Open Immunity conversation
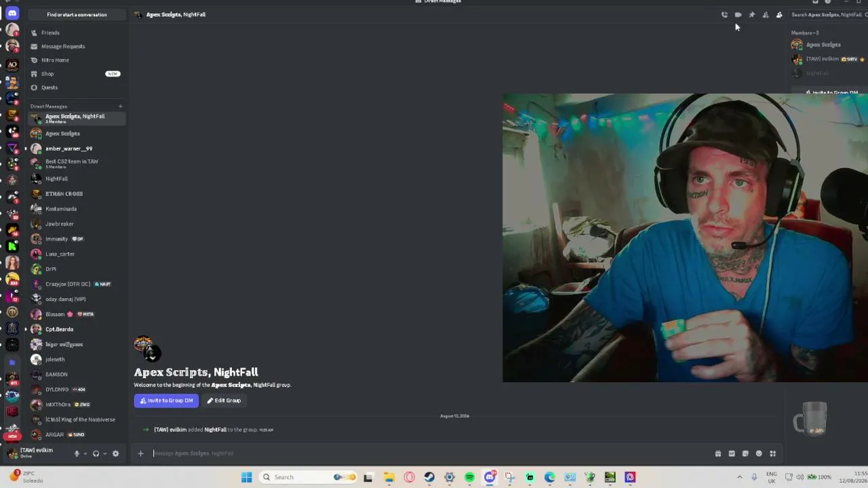The image size is (868, 488). [77, 239]
